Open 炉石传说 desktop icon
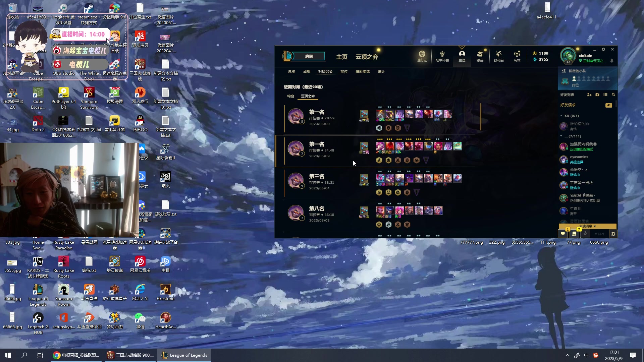This screenshot has width=644, height=362. pyautogui.click(x=115, y=264)
